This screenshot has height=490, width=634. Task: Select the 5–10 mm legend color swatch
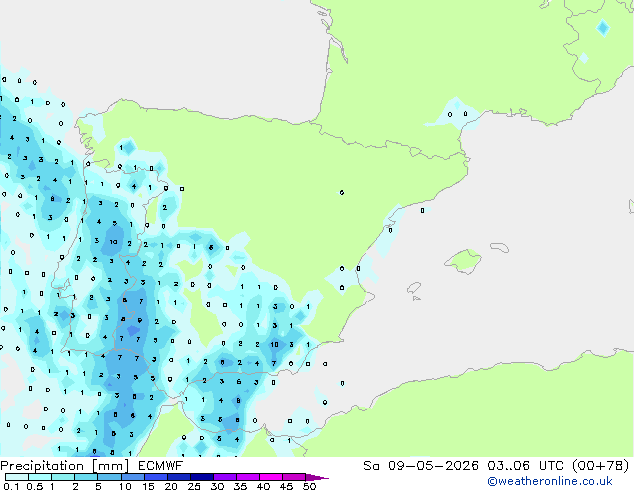[109, 477]
